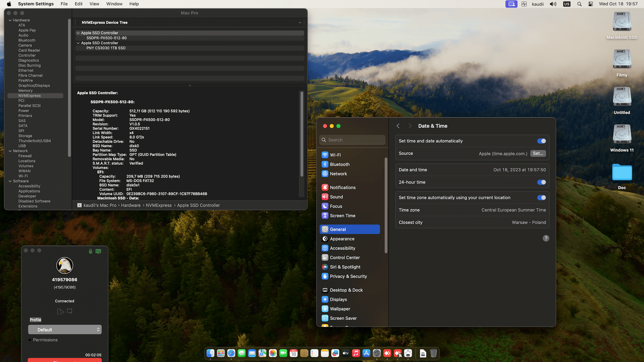The height and width of the screenshot is (362, 644).
Task: Click the help question mark button
Action: pyautogui.click(x=546, y=238)
